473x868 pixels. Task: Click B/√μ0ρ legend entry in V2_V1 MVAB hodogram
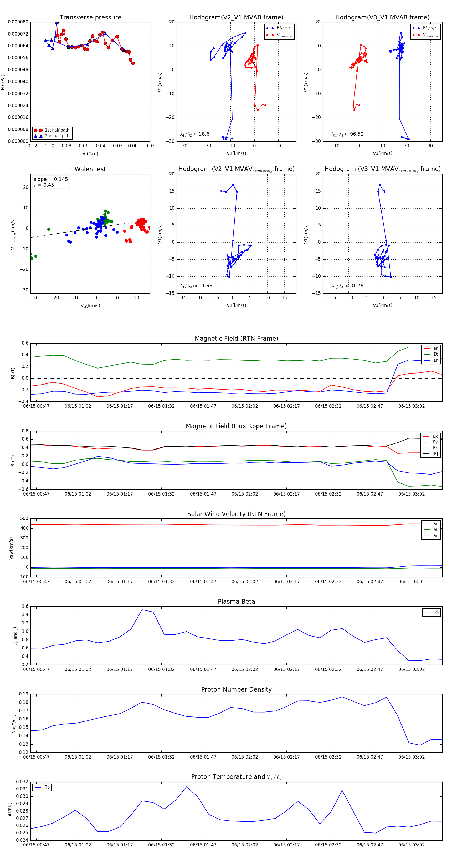click(279, 28)
